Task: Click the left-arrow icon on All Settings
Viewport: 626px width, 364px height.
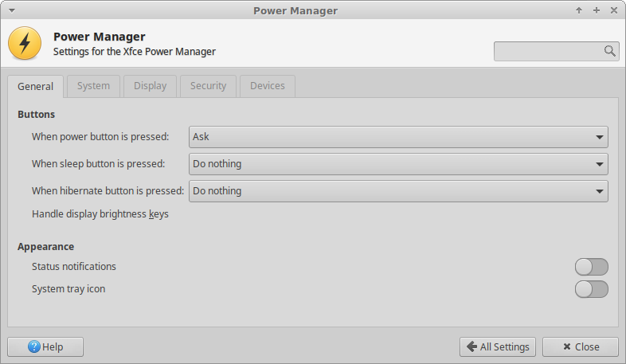Action: pyautogui.click(x=472, y=346)
